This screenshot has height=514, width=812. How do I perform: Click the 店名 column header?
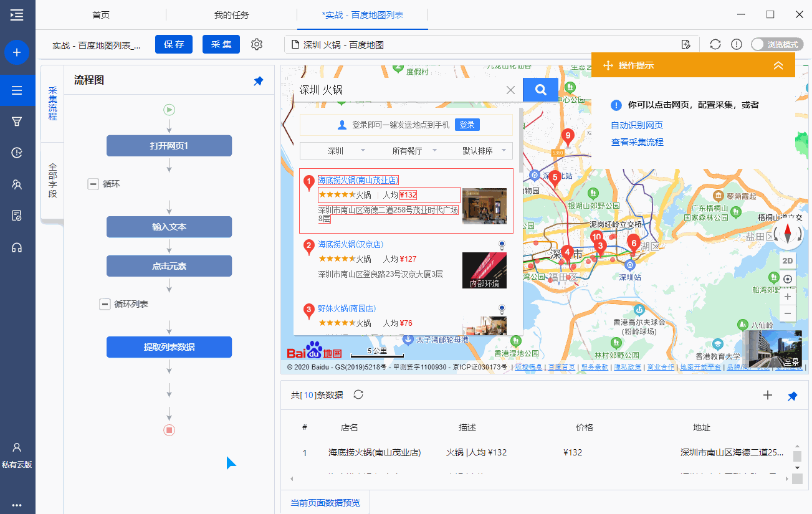pyautogui.click(x=349, y=427)
